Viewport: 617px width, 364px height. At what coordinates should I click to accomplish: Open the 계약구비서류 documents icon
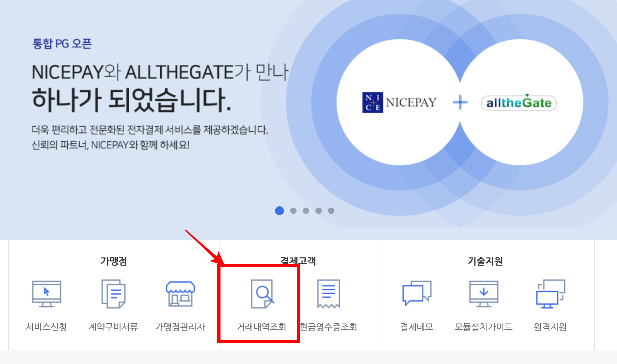pyautogui.click(x=114, y=294)
